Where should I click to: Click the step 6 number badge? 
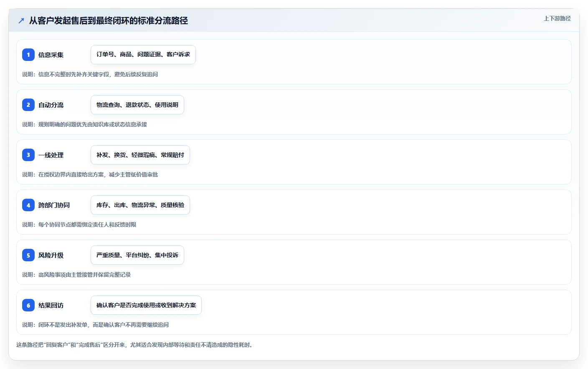coord(28,305)
